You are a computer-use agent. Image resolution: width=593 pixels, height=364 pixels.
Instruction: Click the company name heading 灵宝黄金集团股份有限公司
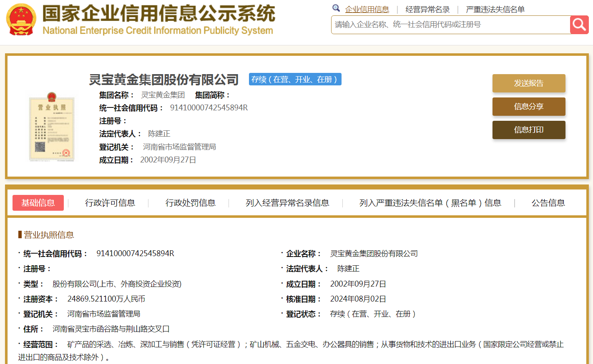pyautogui.click(x=163, y=79)
